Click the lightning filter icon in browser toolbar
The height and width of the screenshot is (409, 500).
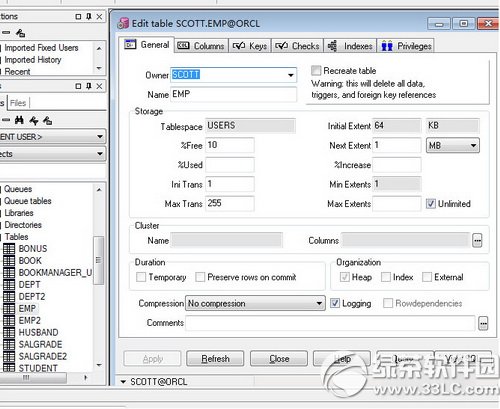34,120
